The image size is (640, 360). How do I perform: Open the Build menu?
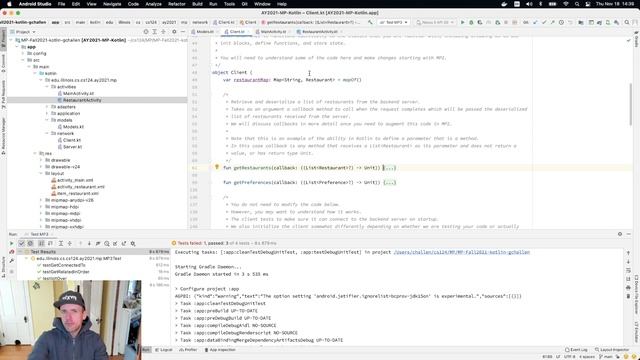tap(198, 4)
